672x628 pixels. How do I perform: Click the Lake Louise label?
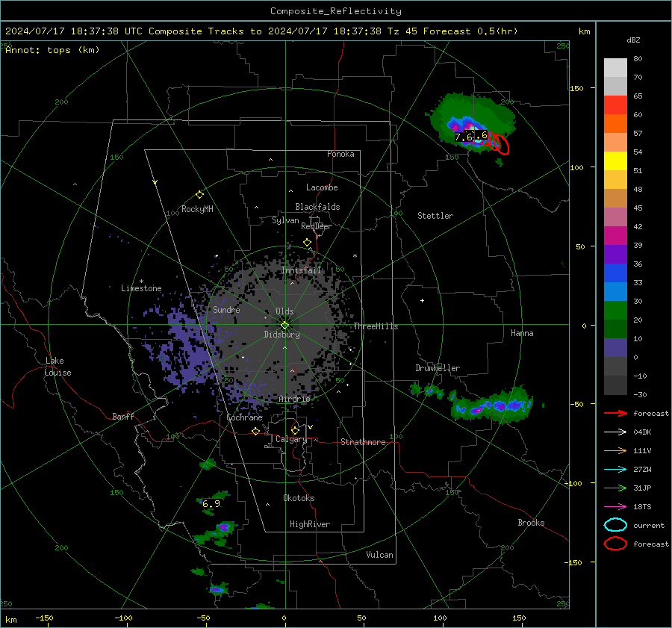57,367
